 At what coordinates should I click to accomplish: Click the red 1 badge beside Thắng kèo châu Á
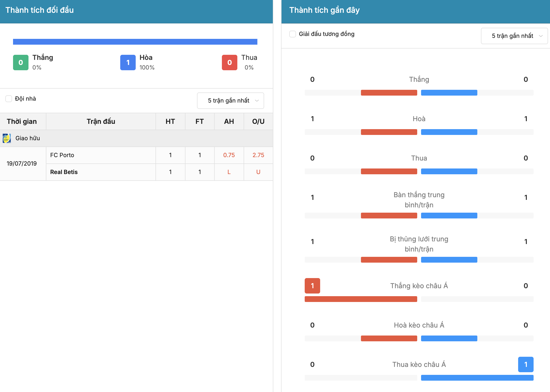(x=312, y=286)
